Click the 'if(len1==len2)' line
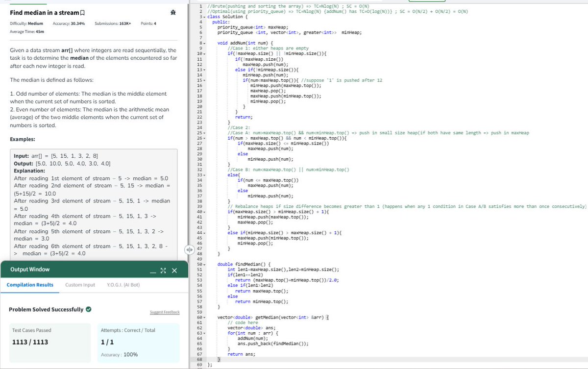Image resolution: width=588 pixels, height=369 pixels. tap(245, 275)
